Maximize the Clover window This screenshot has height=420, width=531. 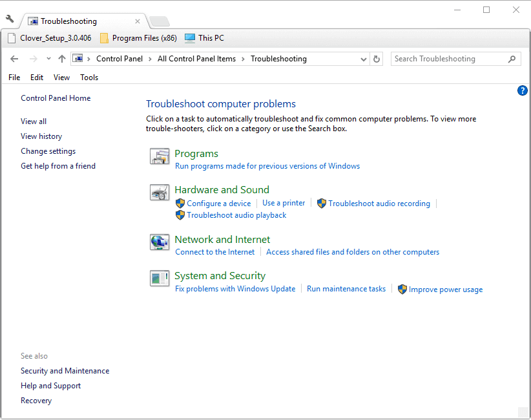point(486,10)
